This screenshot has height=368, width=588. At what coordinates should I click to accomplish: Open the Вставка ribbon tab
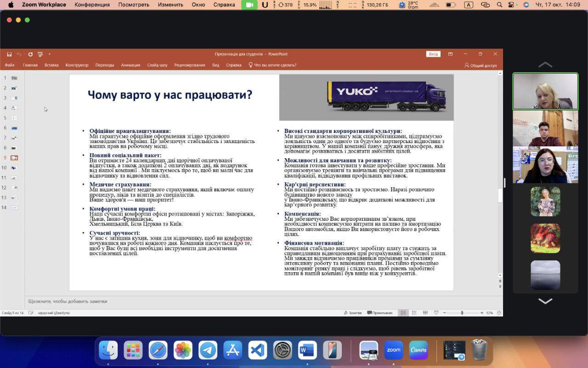[x=51, y=65]
